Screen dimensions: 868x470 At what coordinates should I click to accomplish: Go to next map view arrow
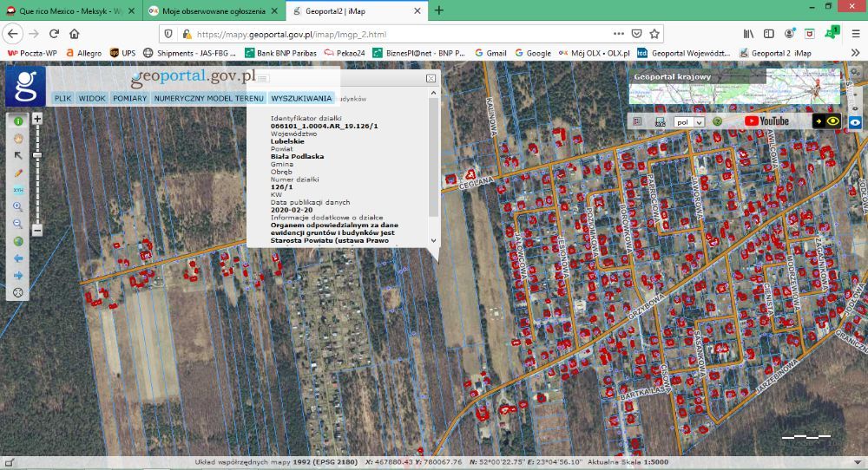pyautogui.click(x=17, y=276)
